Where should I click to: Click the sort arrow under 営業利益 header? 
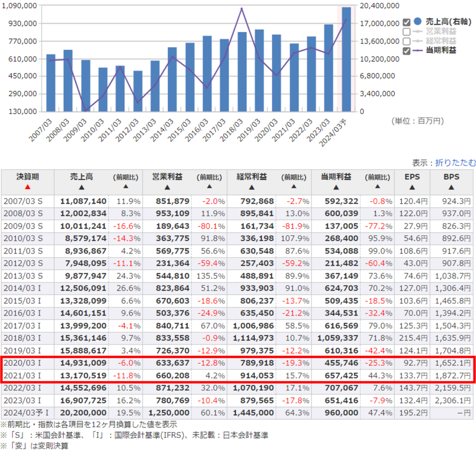tap(167, 187)
